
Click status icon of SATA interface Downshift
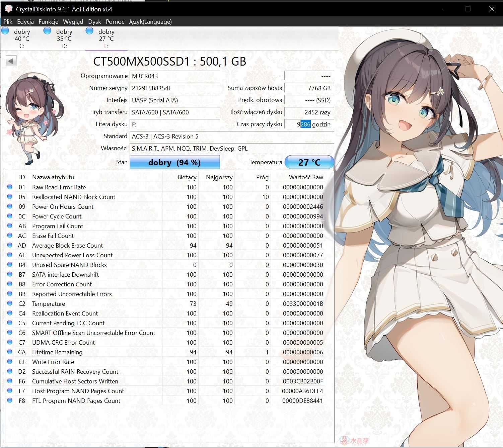[x=10, y=274]
